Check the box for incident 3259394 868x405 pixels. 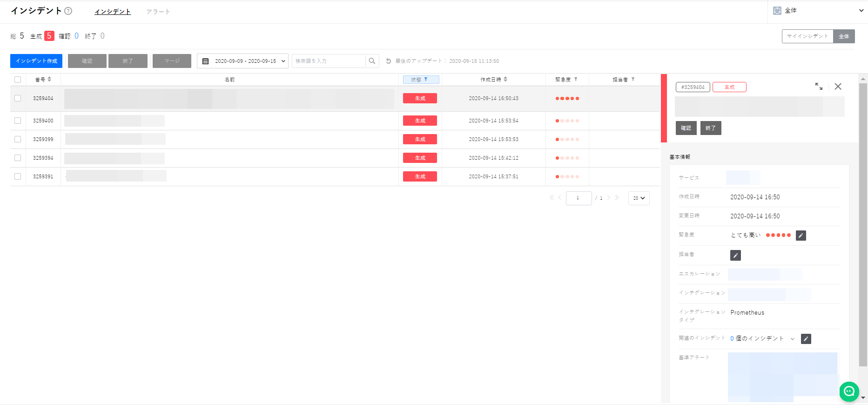(x=18, y=158)
